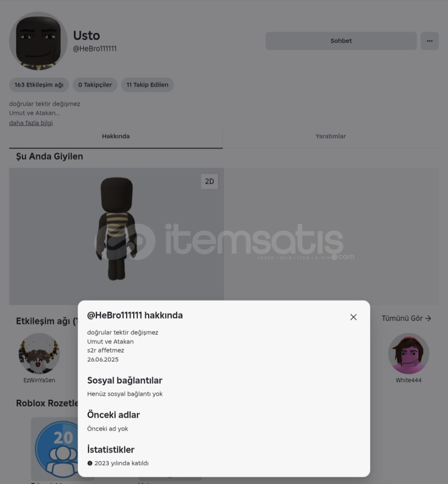Open White444's avatar thumbnail

click(x=409, y=354)
